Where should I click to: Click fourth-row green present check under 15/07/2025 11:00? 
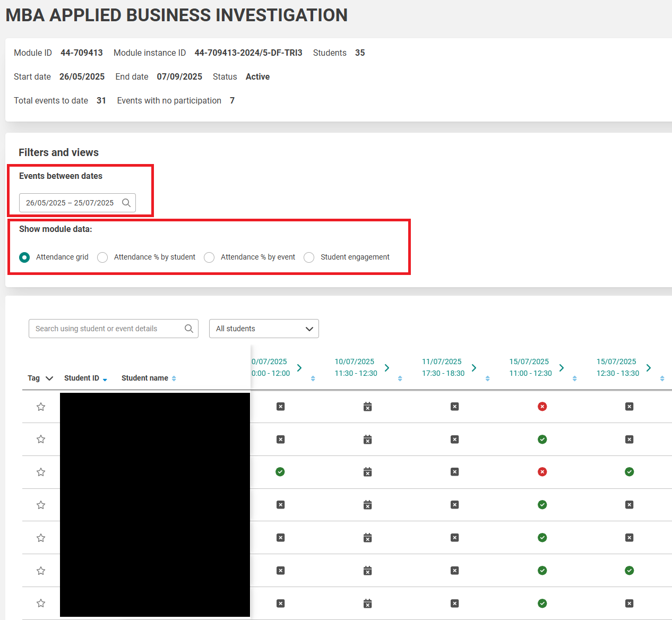coord(542,505)
